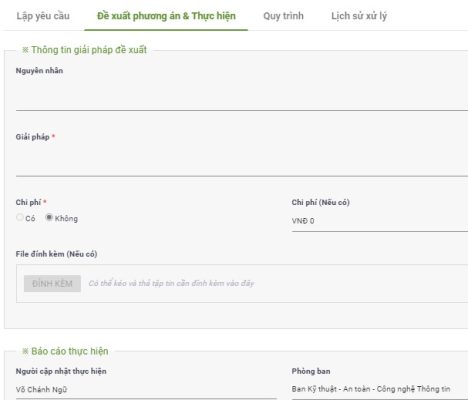Select the Đề xuất phương án & Thực hiện tab
This screenshot has width=468, height=400.
tap(166, 16)
